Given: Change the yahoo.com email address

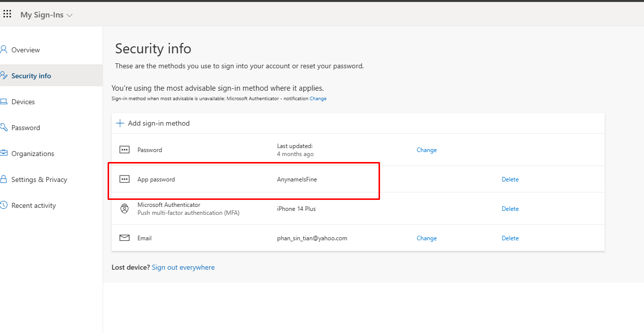Looking at the screenshot, I should [427, 238].
